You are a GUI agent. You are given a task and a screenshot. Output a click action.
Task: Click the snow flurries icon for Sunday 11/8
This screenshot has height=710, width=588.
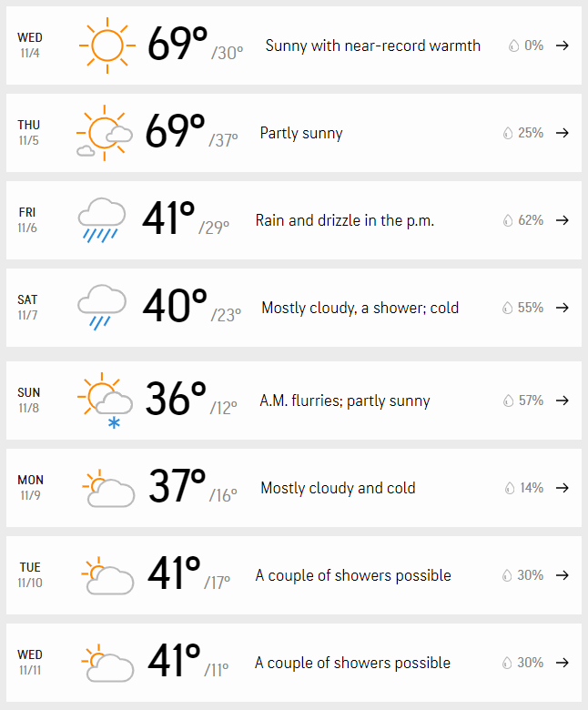[105, 401]
